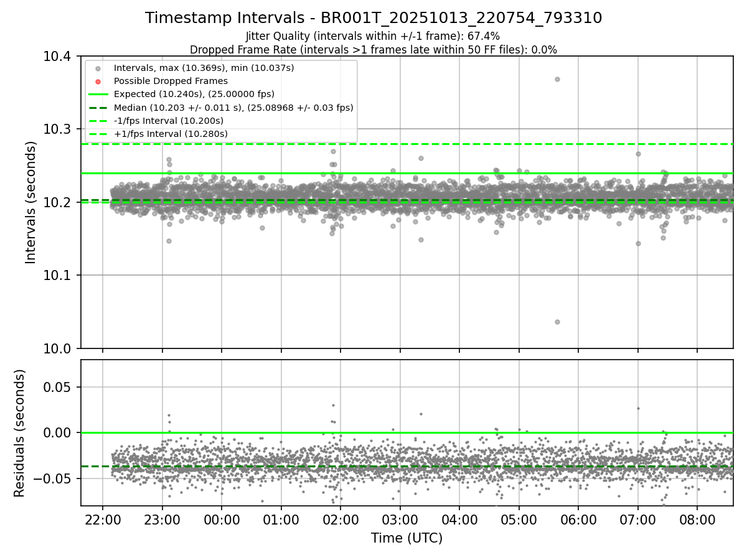Click the minimum outlier point near 10.037s
Screen dimensions: 747x560
[557, 322]
